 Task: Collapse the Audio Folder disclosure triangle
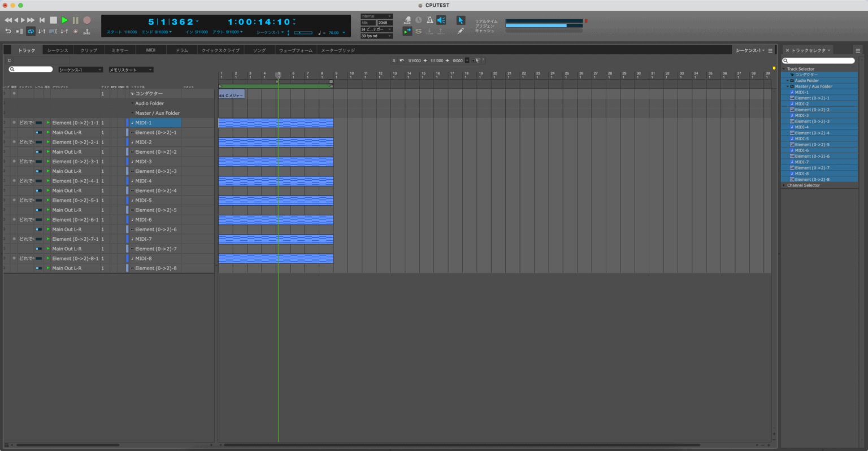pyautogui.click(x=132, y=103)
